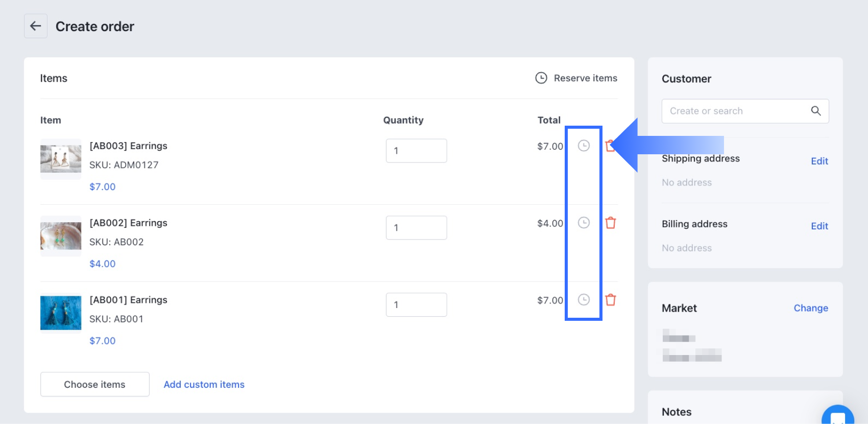Delete the AB002 Earrings line item
The height and width of the screenshot is (424, 868).
point(611,223)
